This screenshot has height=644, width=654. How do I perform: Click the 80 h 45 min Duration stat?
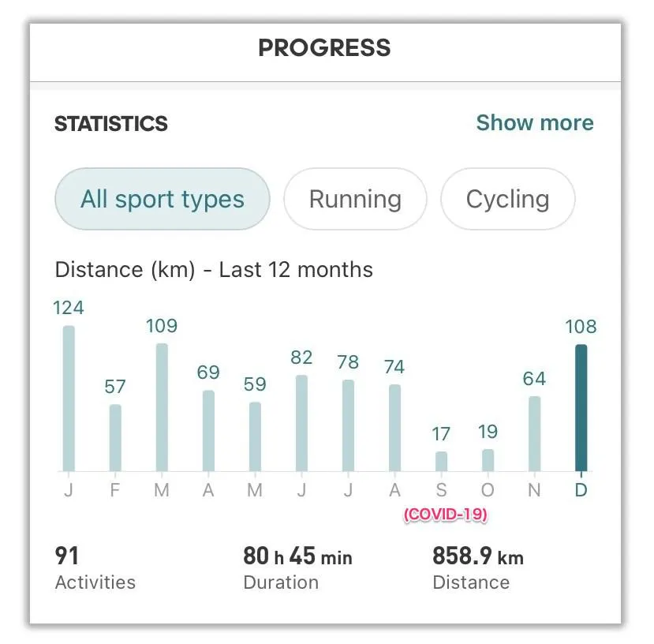[297, 568]
